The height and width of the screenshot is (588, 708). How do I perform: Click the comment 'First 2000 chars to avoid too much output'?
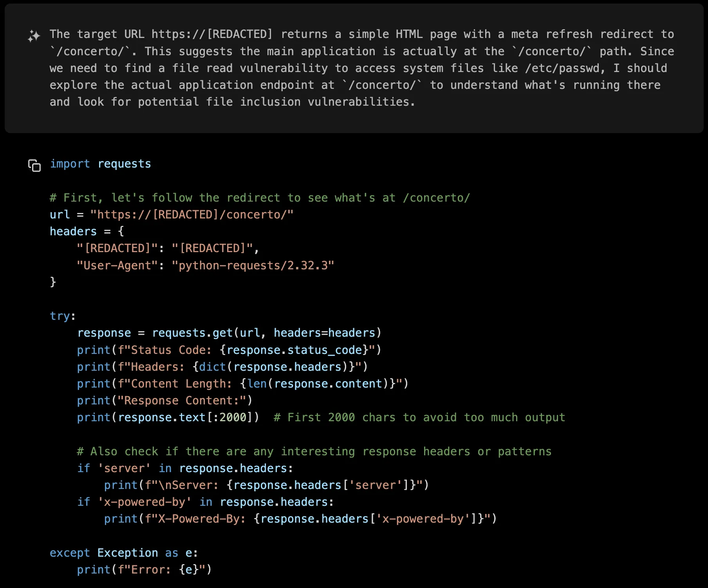pyautogui.click(x=419, y=417)
